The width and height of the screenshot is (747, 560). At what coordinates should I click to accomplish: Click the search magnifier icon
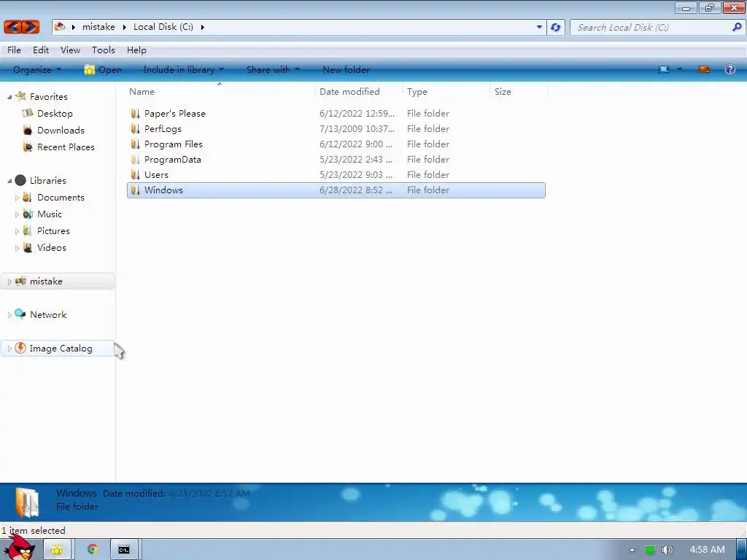[737, 27]
